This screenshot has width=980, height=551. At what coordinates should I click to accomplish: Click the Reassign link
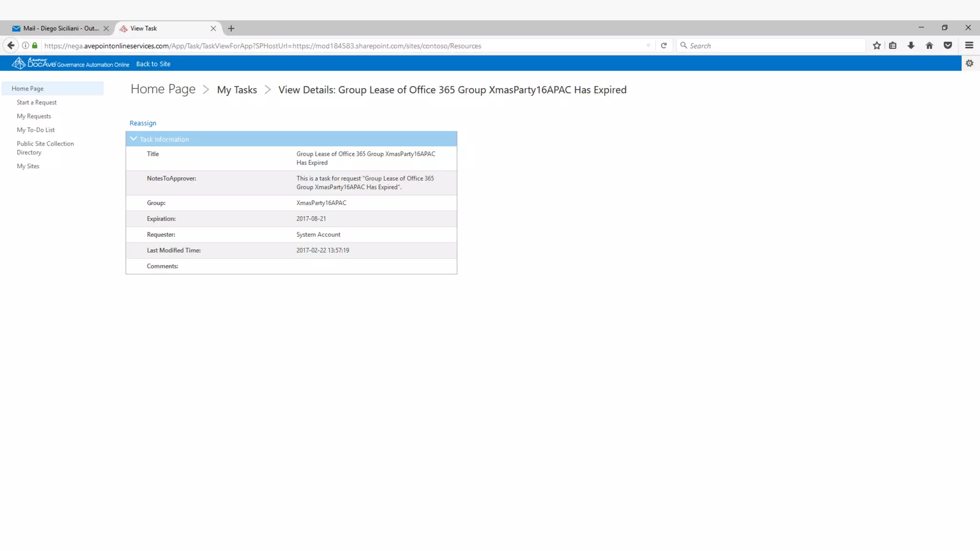coord(143,123)
